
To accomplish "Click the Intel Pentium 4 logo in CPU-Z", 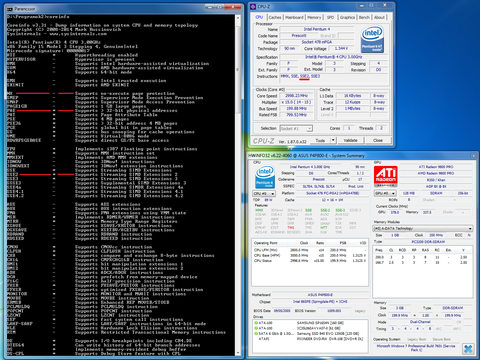I will pyautogui.click(x=372, y=40).
